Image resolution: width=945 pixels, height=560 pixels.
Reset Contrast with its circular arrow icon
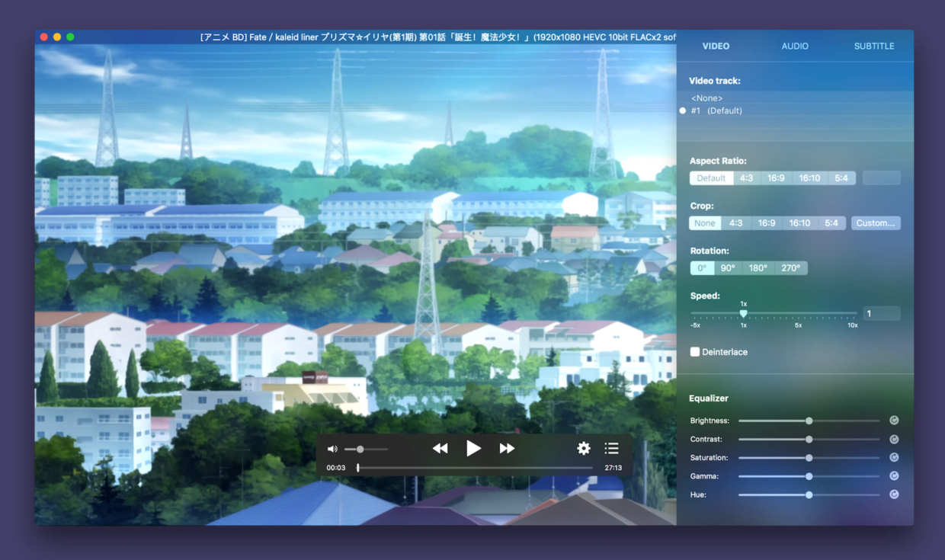click(894, 439)
